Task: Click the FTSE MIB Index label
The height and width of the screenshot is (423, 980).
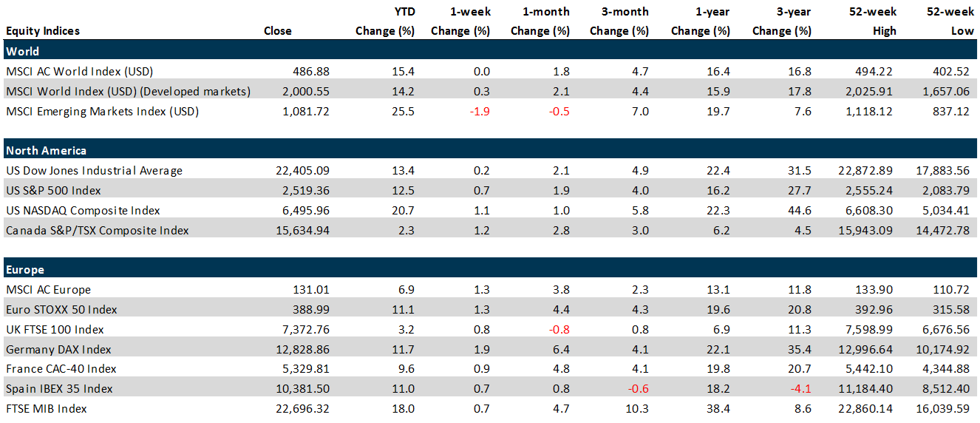Action: pyautogui.click(x=46, y=408)
